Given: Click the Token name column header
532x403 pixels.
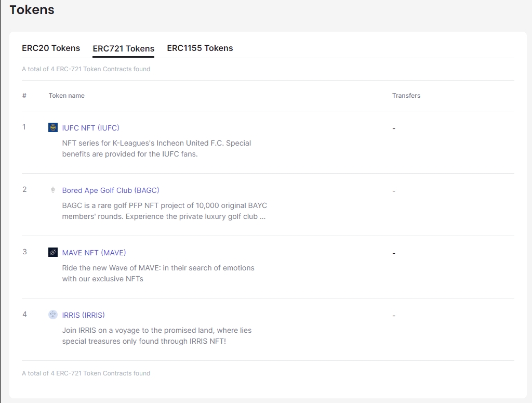Looking at the screenshot, I should (x=66, y=96).
